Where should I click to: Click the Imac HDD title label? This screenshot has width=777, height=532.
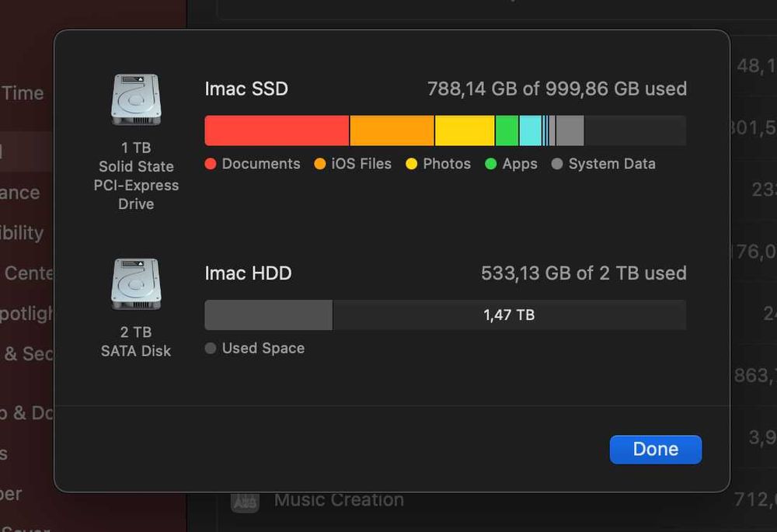tap(248, 273)
